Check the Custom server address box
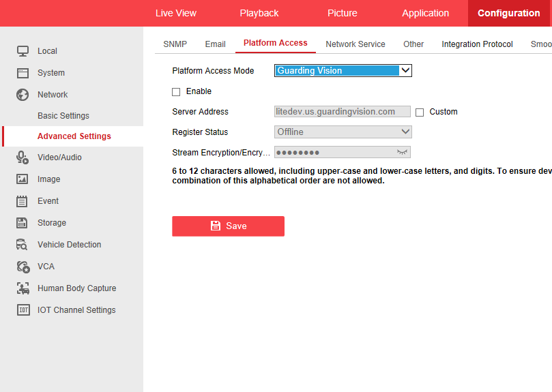Image resolution: width=552 pixels, height=392 pixels. [x=420, y=112]
